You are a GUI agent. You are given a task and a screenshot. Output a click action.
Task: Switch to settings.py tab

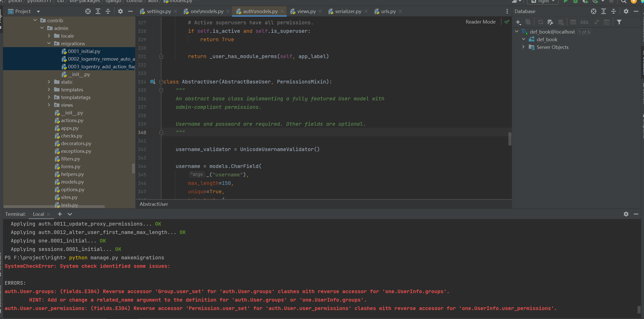(159, 11)
